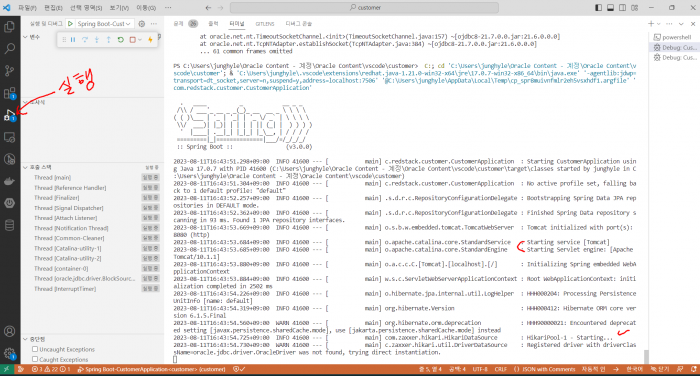This screenshot has width=700, height=376.
Task: Select Thread [Catalina-utility-1] in call stack
Action: [68, 248]
